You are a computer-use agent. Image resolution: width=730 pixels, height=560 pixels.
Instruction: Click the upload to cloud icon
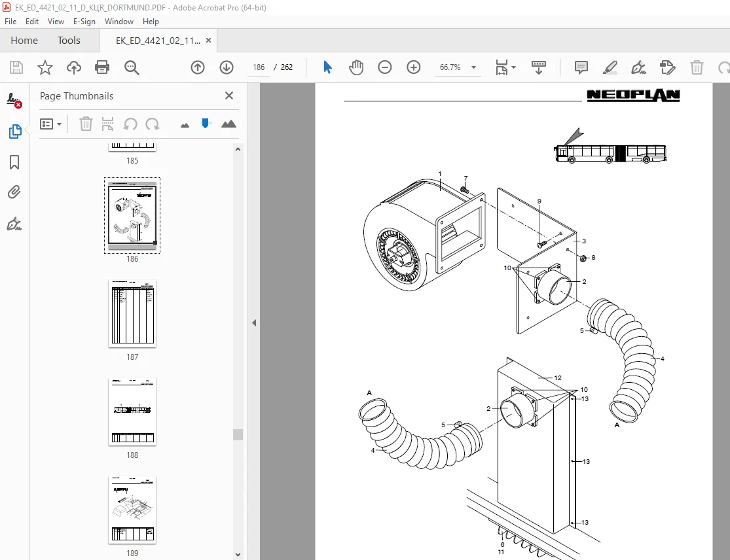click(73, 67)
